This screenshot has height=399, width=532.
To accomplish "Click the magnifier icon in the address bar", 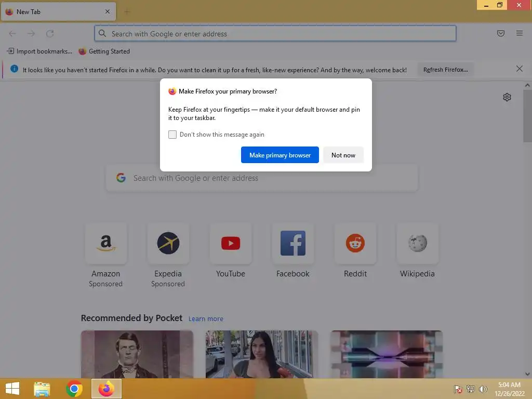I will pyautogui.click(x=102, y=33).
